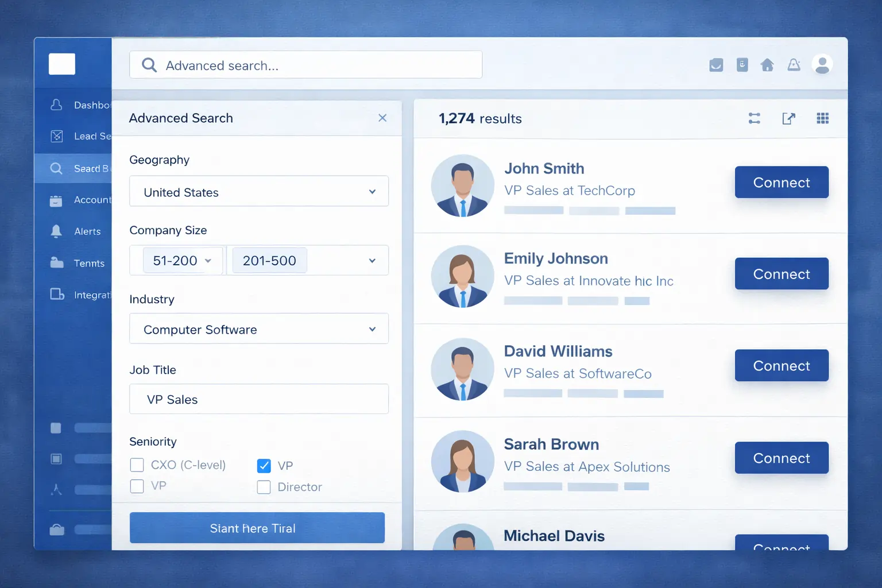882x588 pixels.
Task: Check the CXO (C-level) seniority checkbox
Action: [x=137, y=465]
